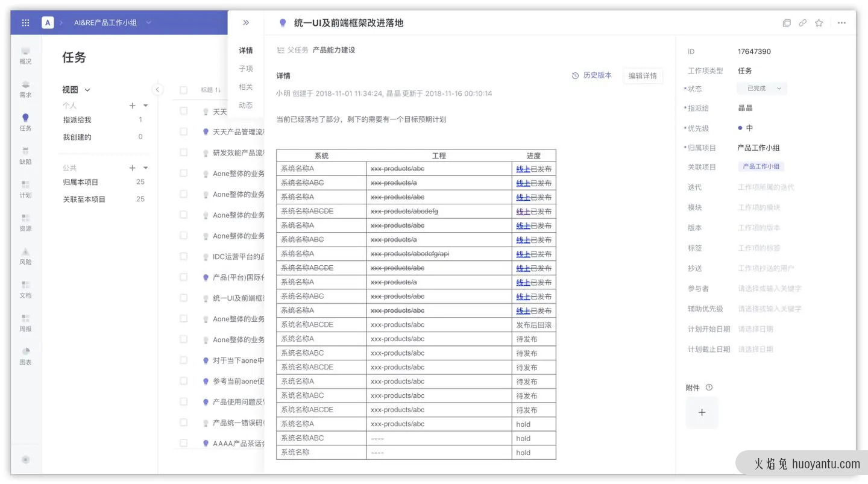Open the 历史版本 link
This screenshot has width=868, height=484.
(x=597, y=75)
